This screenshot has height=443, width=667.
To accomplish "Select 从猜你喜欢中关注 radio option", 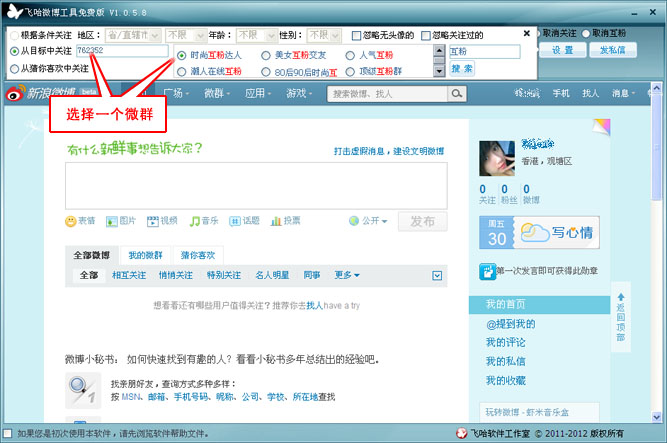I will point(14,69).
